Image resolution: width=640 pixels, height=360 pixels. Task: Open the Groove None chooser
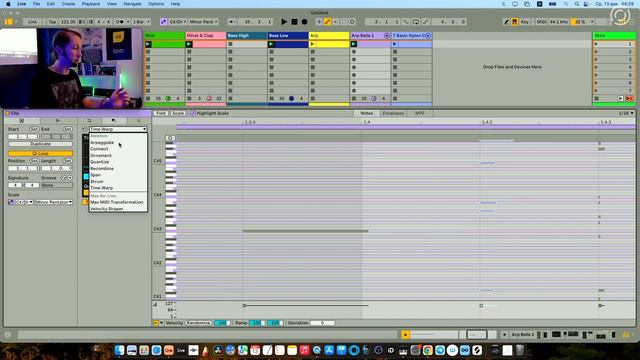57,185
